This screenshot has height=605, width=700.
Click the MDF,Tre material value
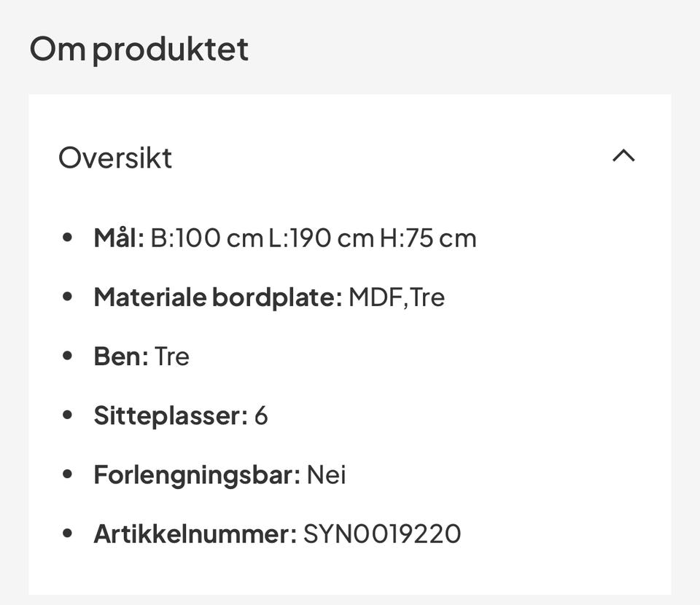(x=397, y=297)
